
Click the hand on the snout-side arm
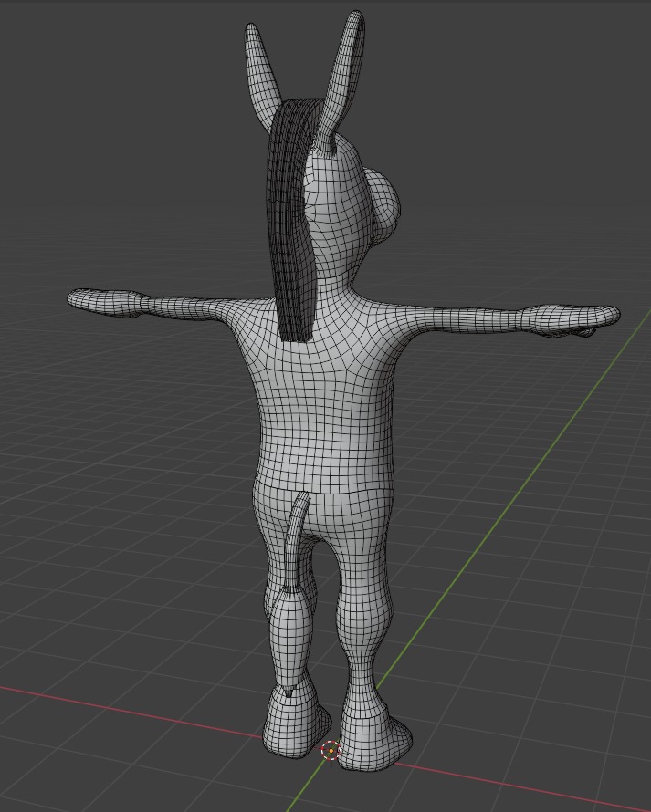570,318
